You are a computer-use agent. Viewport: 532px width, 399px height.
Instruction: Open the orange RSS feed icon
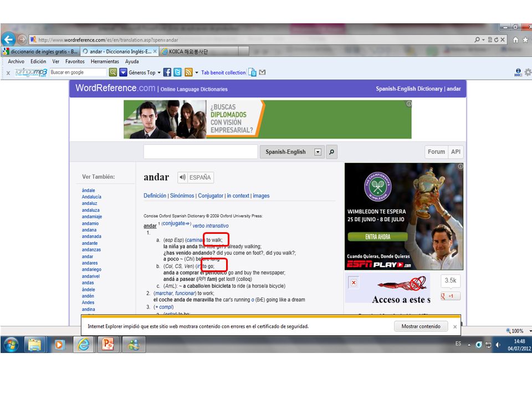188,72
